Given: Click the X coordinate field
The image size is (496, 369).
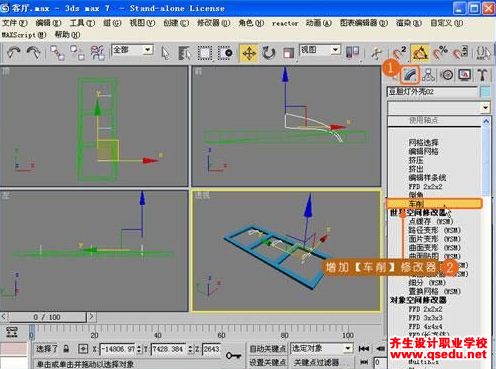Looking at the screenshot, I should 118,349.
